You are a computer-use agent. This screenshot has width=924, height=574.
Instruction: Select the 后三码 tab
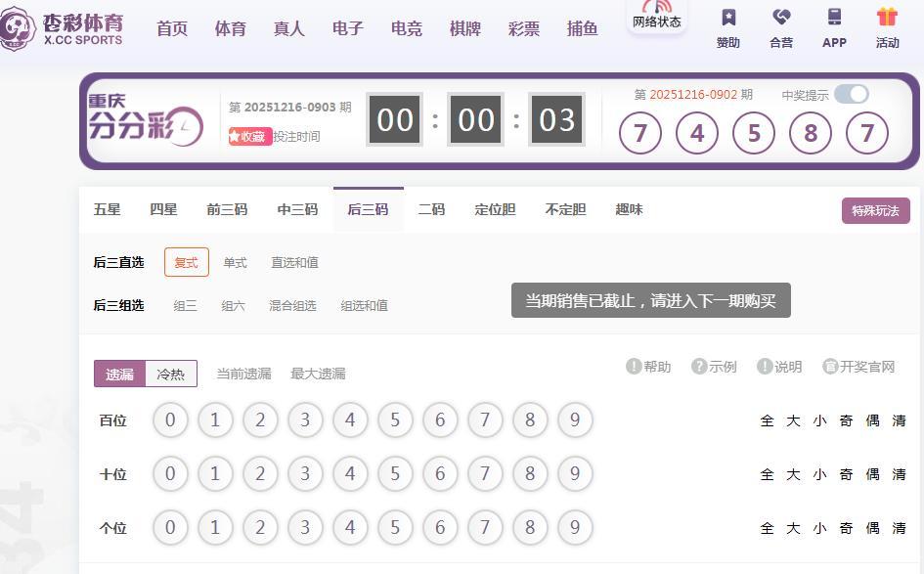[368, 209]
